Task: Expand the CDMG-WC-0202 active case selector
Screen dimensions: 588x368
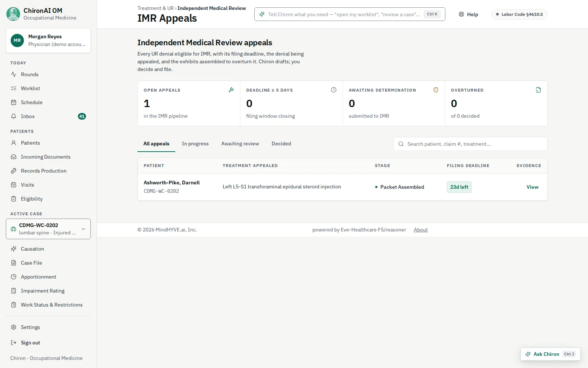Action: pos(48,229)
